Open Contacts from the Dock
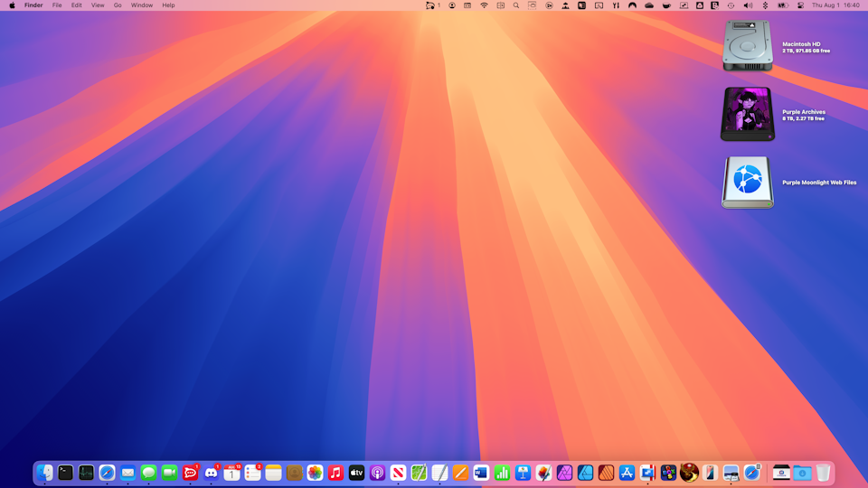Image resolution: width=868 pixels, height=488 pixels. coord(294,473)
